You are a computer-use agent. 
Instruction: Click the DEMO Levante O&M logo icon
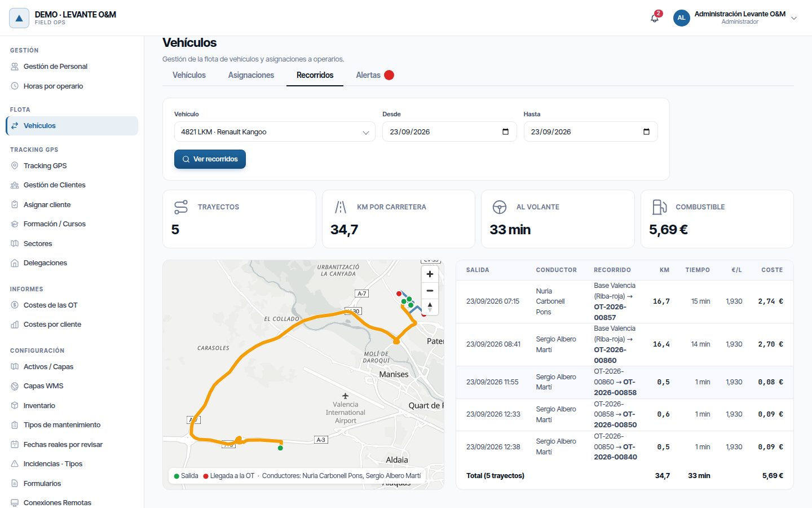(19, 18)
